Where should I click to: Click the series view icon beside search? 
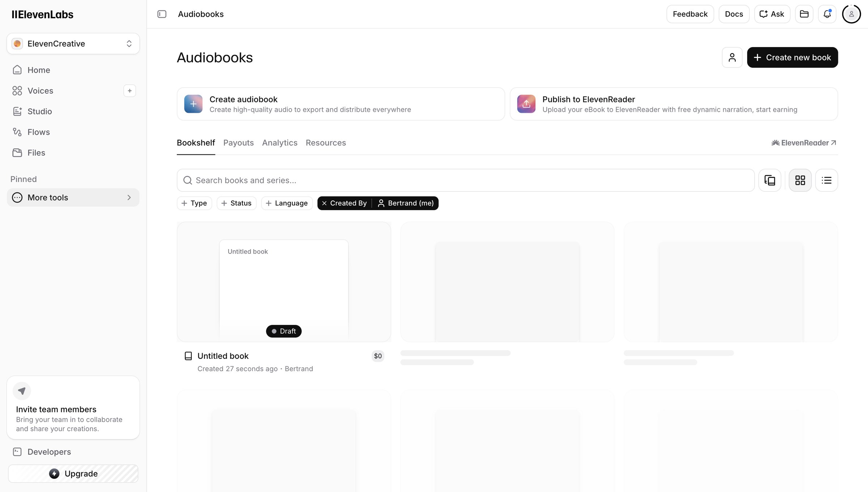coord(770,180)
